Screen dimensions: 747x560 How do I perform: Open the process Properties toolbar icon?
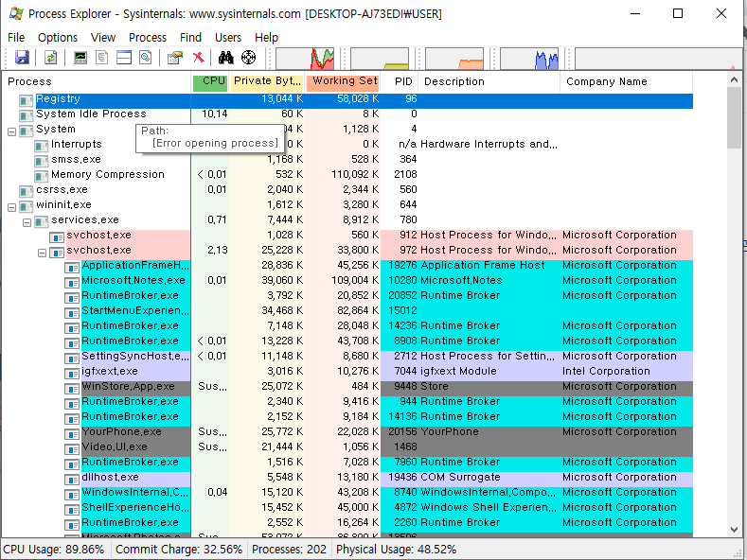pyautogui.click(x=175, y=58)
